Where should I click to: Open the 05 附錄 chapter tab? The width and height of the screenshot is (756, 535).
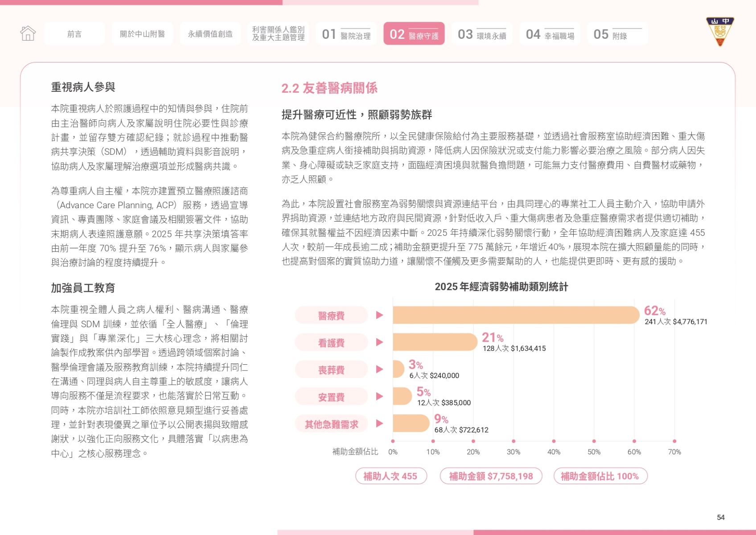618,34
